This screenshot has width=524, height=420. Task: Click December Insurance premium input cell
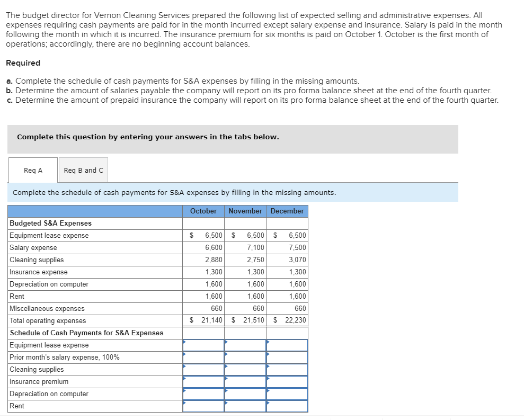pos(287,381)
